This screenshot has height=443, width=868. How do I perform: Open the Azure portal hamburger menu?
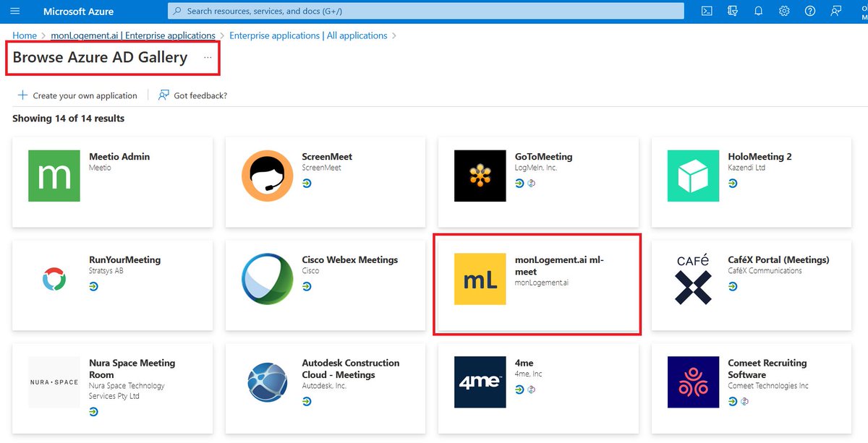[15, 11]
